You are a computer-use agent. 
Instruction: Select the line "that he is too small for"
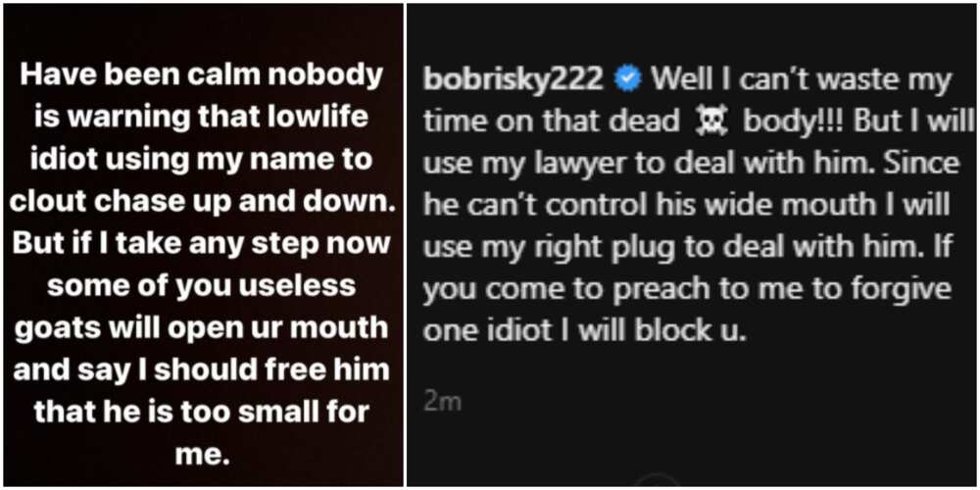coord(203,413)
